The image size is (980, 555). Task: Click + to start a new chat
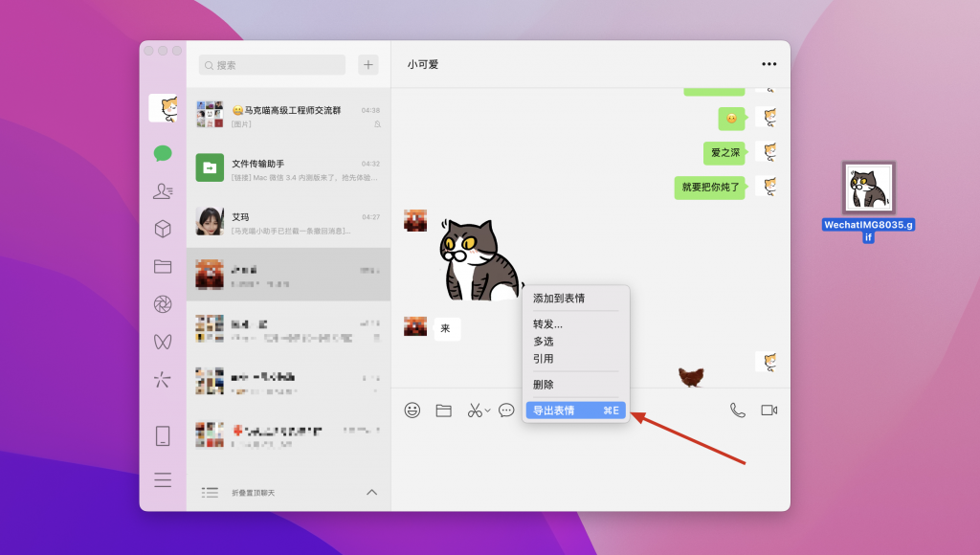pyautogui.click(x=367, y=64)
